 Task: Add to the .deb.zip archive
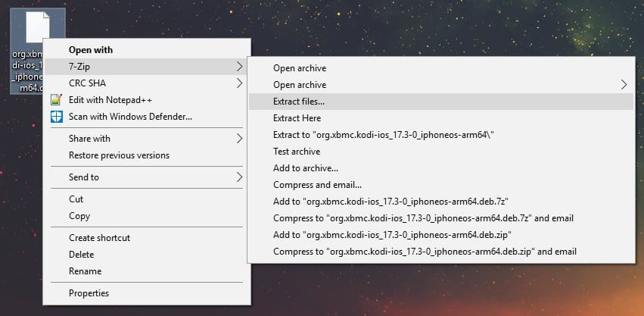pos(441,235)
